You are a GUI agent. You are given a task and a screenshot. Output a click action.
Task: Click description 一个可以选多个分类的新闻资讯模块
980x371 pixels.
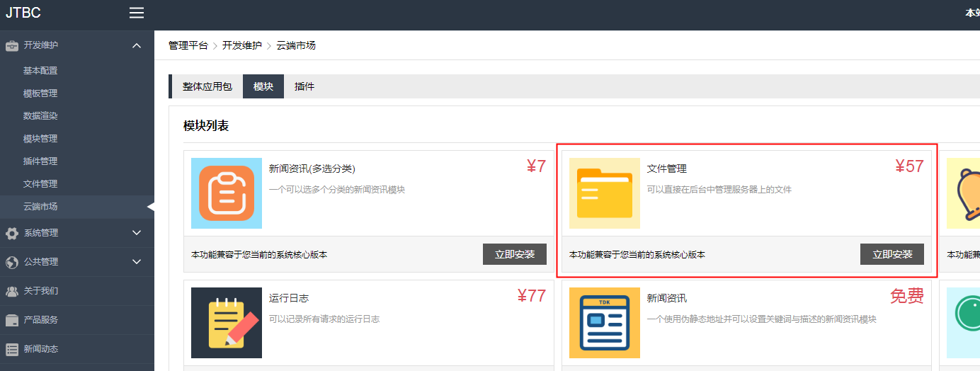pos(337,190)
